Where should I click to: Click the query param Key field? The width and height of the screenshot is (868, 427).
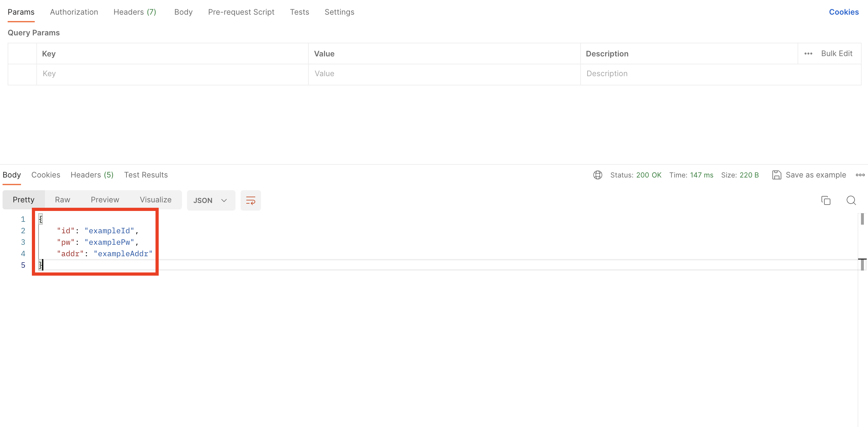[172, 74]
